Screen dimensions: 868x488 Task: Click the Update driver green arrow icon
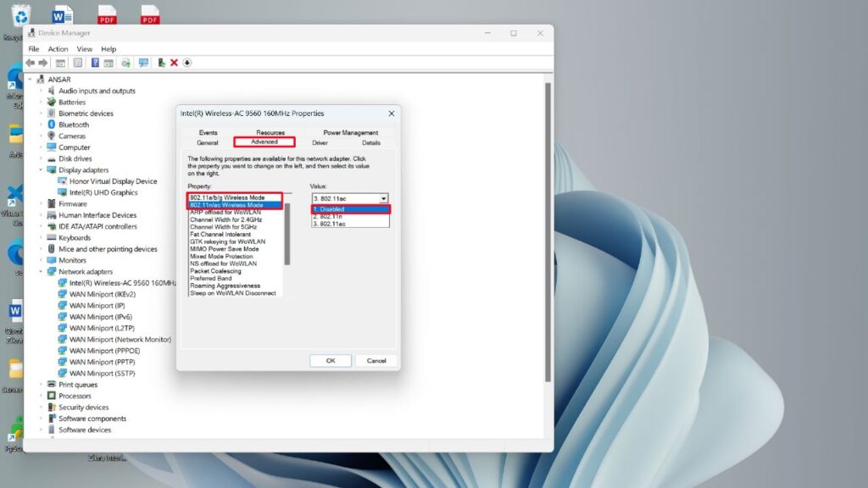(161, 63)
